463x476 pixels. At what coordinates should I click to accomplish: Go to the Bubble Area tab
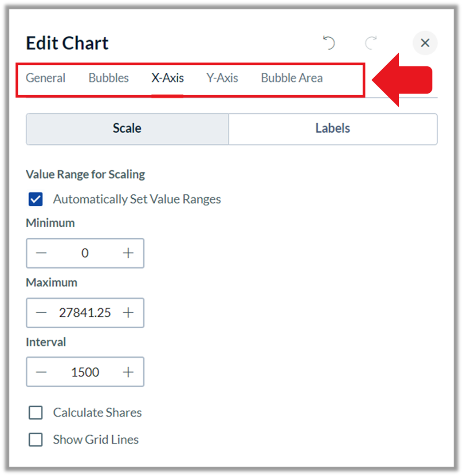coord(292,78)
